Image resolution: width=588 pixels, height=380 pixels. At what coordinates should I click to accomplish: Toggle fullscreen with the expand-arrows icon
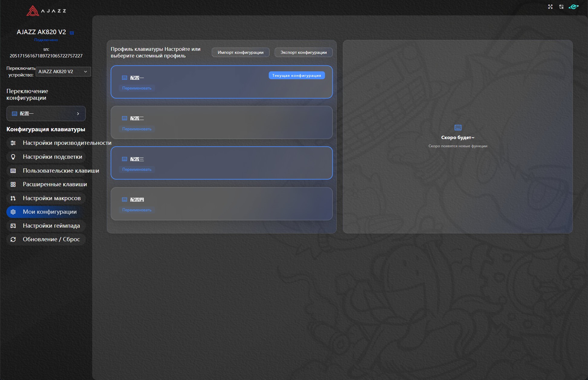[550, 7]
